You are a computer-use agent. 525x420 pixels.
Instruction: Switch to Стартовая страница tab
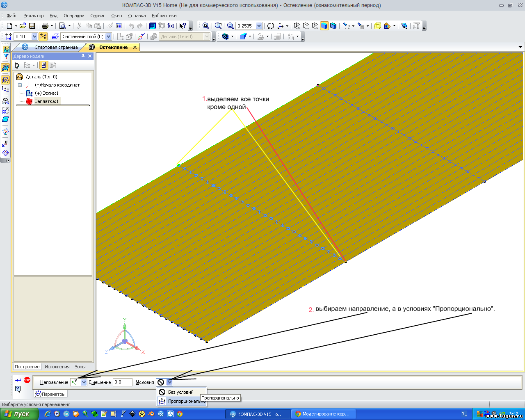point(56,47)
